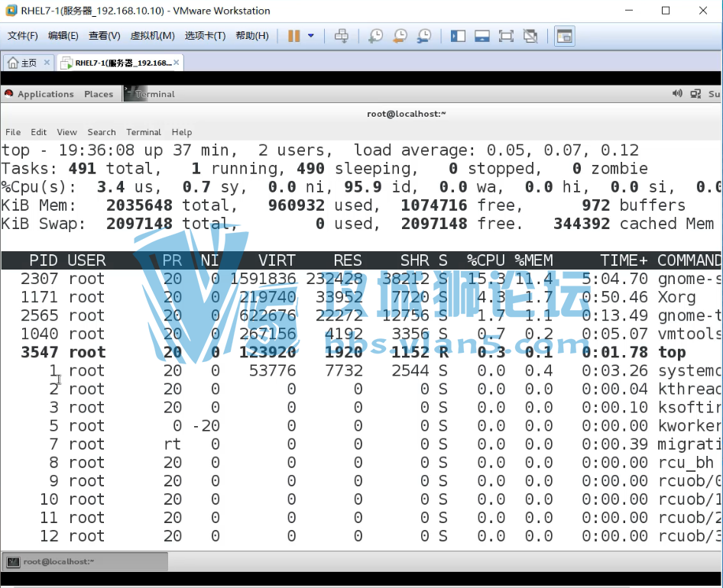Open the 帮助(H) menu
The height and width of the screenshot is (588, 723).
click(251, 36)
